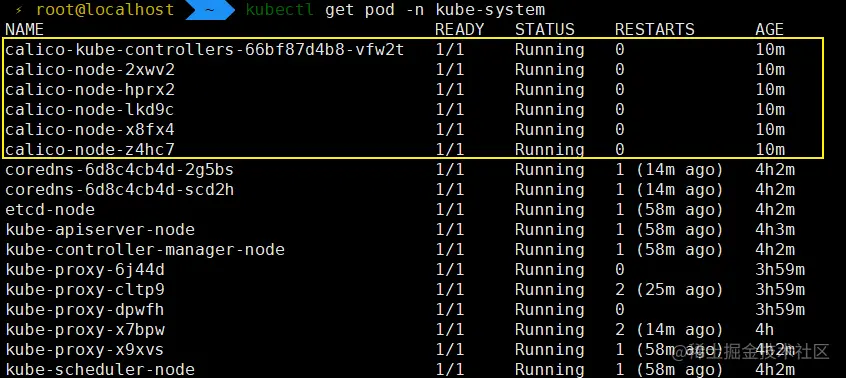Image resolution: width=846 pixels, height=378 pixels.
Task: Click the kubectl command word
Action: click(279, 10)
